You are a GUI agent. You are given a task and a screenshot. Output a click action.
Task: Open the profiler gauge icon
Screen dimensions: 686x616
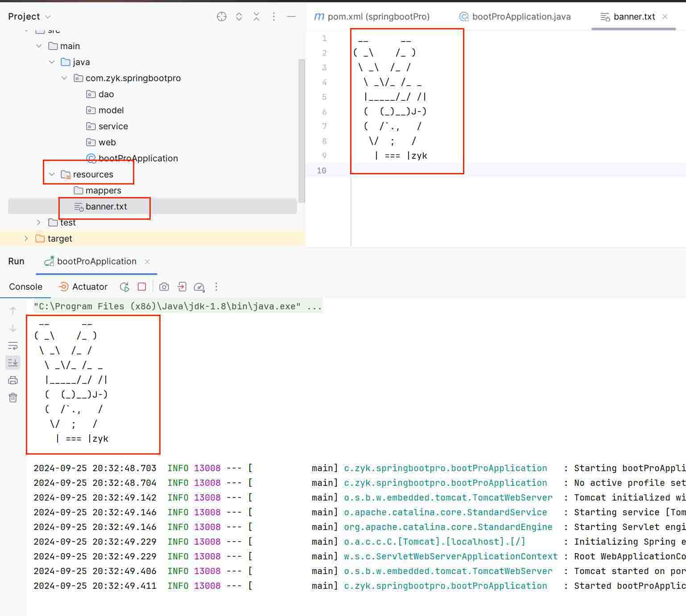[x=199, y=287]
